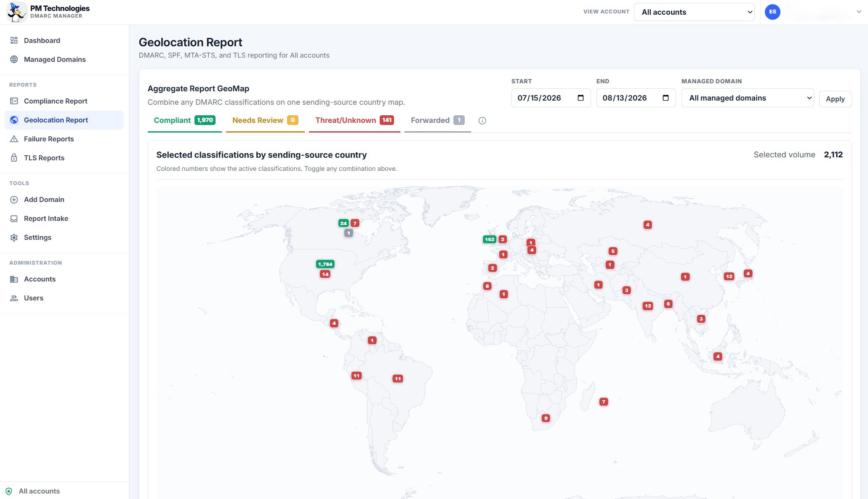Click the Dashboard grid icon
The height and width of the screenshot is (499, 868).
click(14, 40)
